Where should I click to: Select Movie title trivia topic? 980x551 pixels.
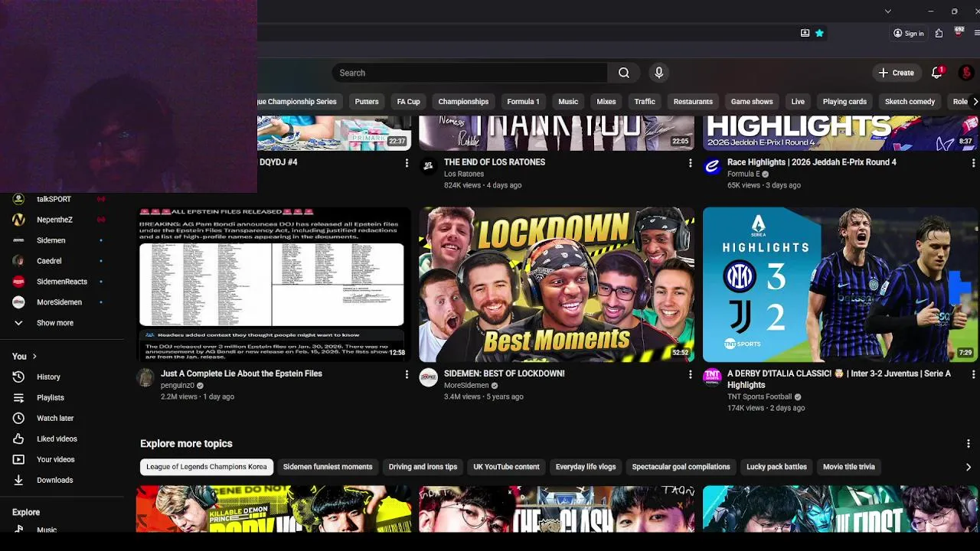coord(848,467)
